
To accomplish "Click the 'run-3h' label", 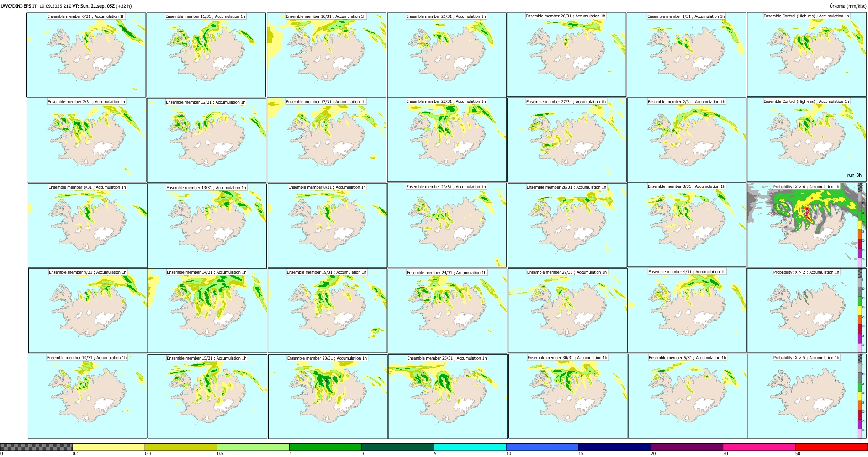I will (x=854, y=175).
